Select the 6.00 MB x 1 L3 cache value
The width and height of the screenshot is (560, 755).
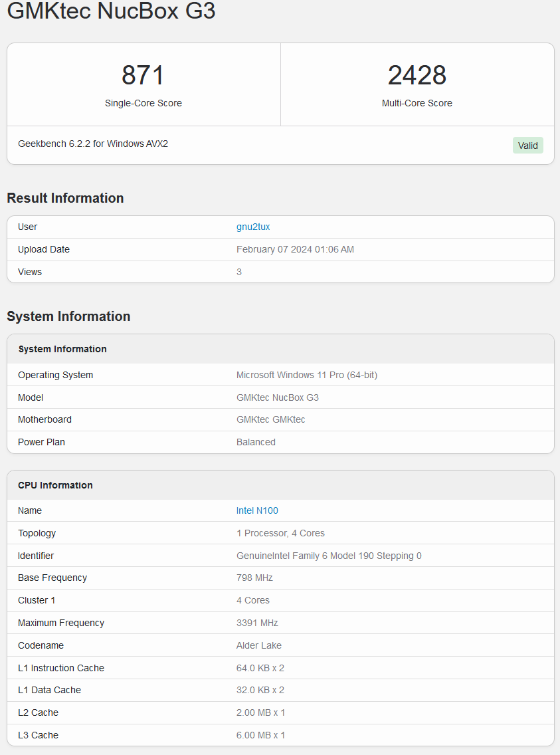(x=261, y=735)
